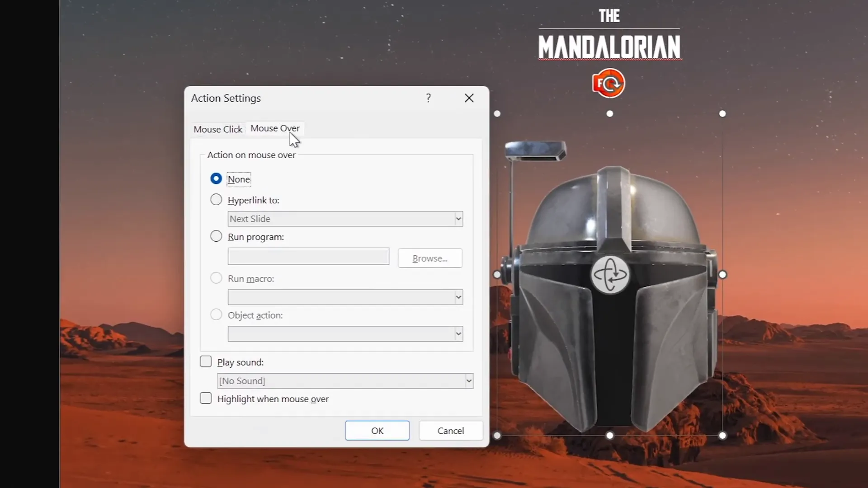The width and height of the screenshot is (868, 488).
Task: Select the Mouse Over tab
Action: (275, 128)
